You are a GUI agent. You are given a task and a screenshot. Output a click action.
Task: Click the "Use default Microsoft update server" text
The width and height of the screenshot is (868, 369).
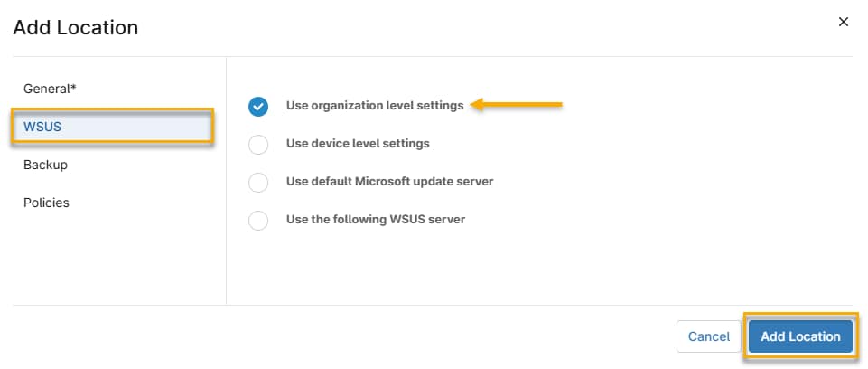(x=389, y=181)
